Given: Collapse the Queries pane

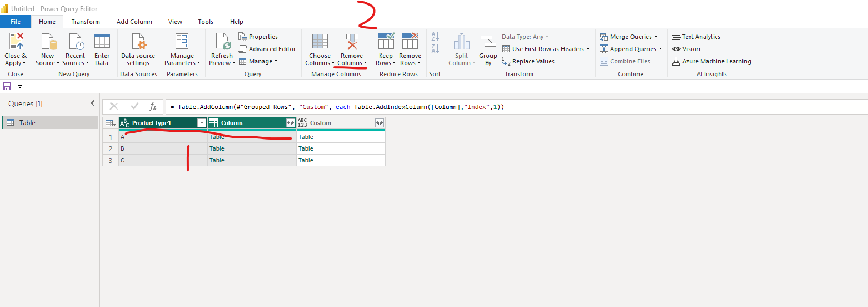Looking at the screenshot, I should pyautogui.click(x=93, y=104).
